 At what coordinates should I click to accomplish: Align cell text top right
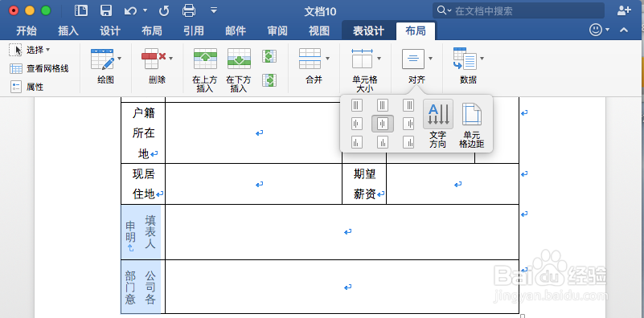408,105
